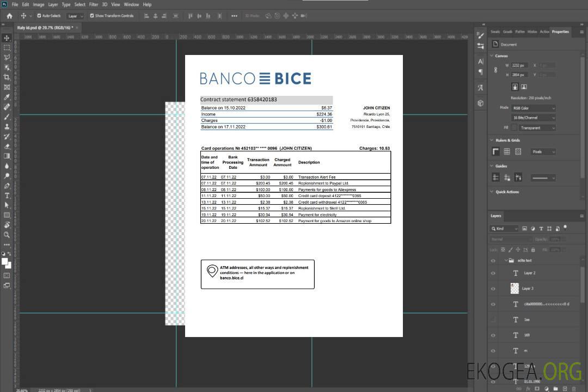Open Character panel icon in side dock
Viewport: 588px width, 392px height.
pyautogui.click(x=481, y=61)
